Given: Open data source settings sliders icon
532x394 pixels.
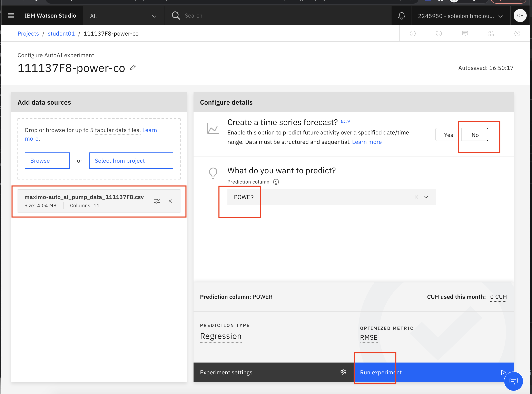Looking at the screenshot, I should 157,201.
